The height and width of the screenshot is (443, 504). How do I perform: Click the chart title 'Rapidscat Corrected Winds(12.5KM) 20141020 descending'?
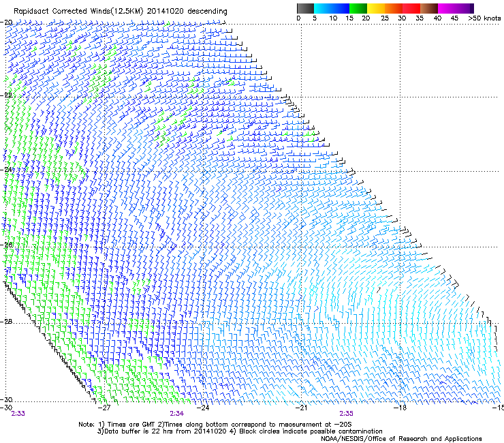click(x=121, y=11)
